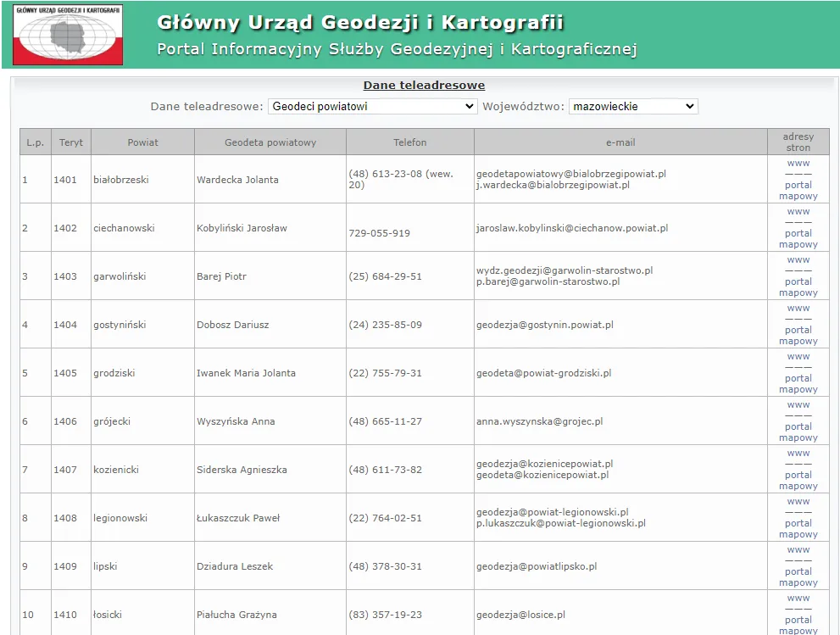Click Teryt code 1406
Image resolution: width=840 pixels, height=635 pixels.
[64, 421]
